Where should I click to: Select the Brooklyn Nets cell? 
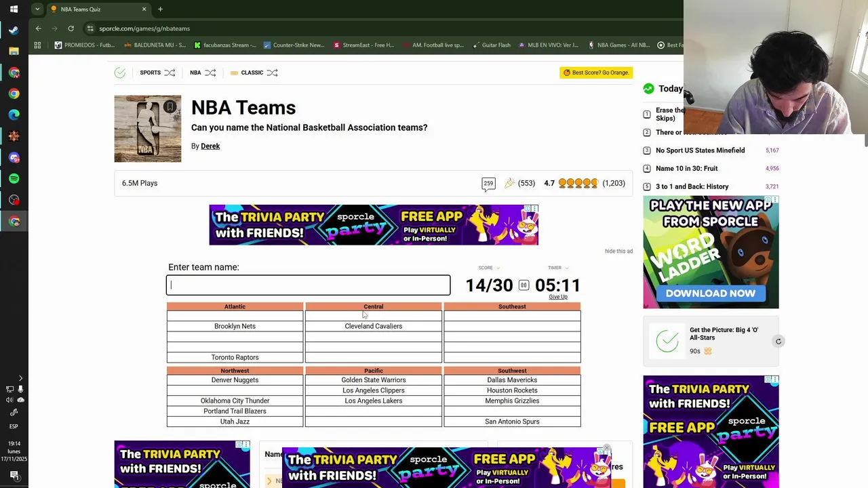pos(235,326)
